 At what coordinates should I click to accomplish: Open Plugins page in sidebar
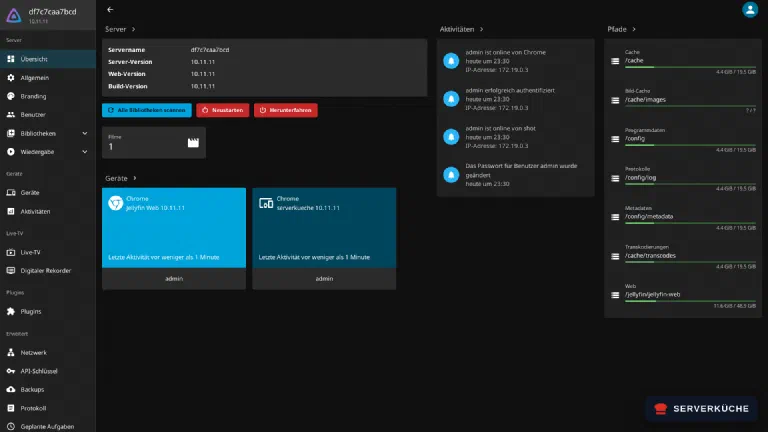pos(48,312)
